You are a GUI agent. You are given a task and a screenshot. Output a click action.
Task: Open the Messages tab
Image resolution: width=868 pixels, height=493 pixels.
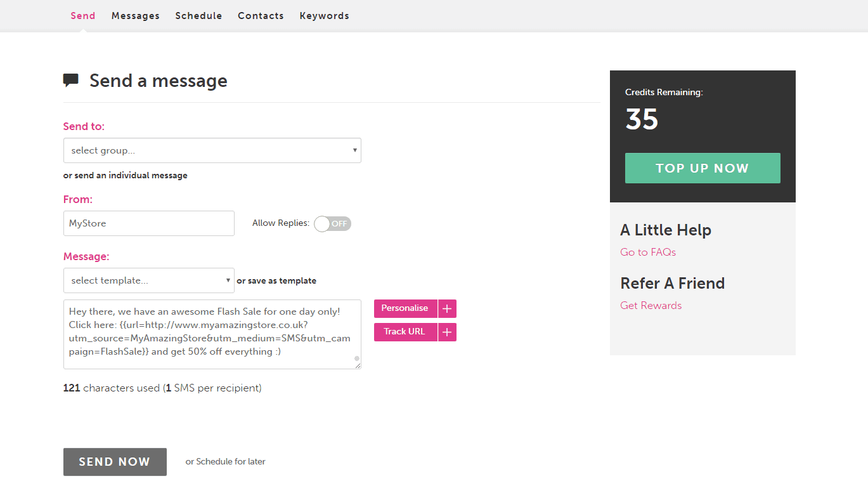(x=135, y=16)
